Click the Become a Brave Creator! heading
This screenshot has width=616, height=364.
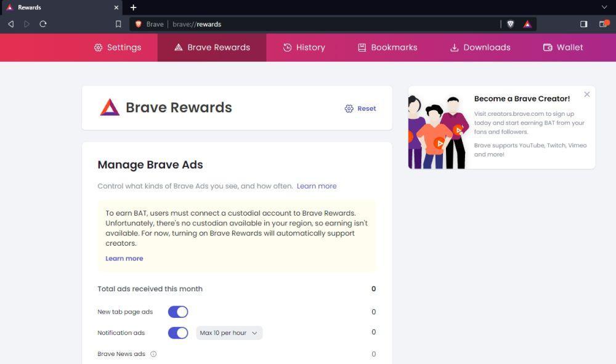(x=522, y=99)
